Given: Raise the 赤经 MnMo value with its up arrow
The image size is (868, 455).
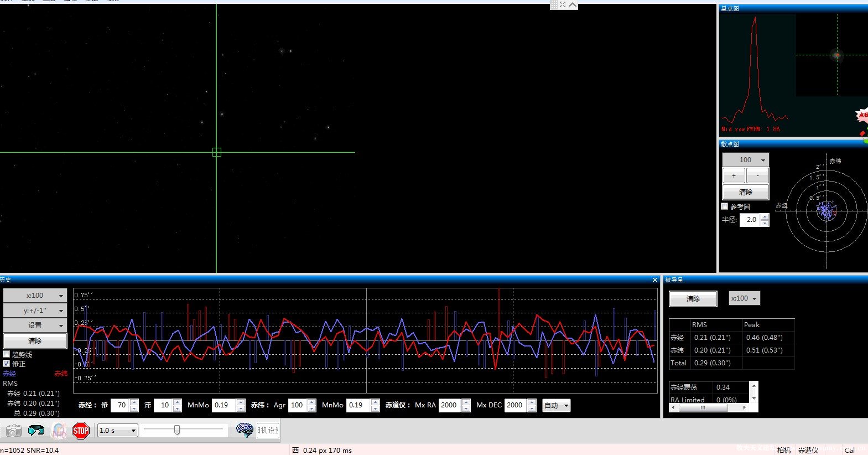Looking at the screenshot, I should [241, 402].
